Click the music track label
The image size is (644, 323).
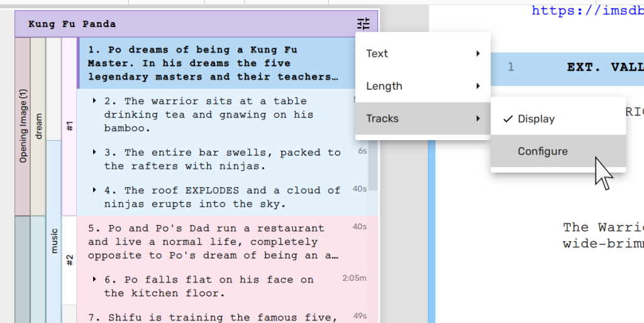pos(54,240)
